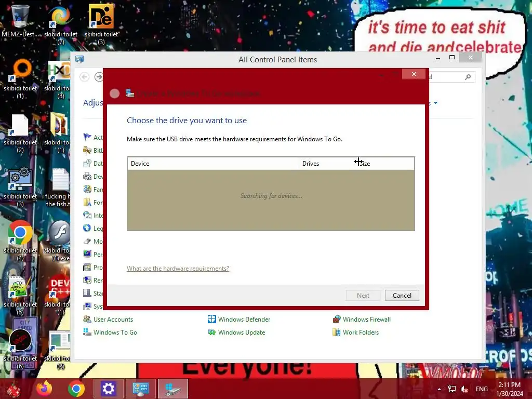The width and height of the screenshot is (532, 399).
Task: Open skibidi toilet (3) settings monitor shortcut
Action: tap(20, 187)
